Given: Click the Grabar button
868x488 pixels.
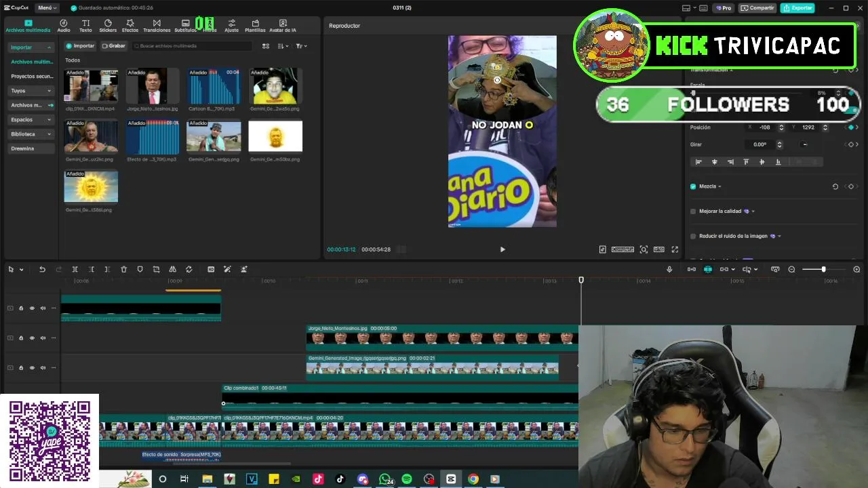Looking at the screenshot, I should point(114,46).
